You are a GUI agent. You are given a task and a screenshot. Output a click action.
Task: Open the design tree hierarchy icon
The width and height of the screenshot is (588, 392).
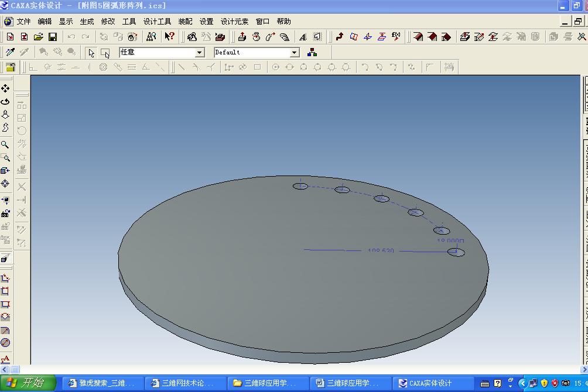coord(312,53)
